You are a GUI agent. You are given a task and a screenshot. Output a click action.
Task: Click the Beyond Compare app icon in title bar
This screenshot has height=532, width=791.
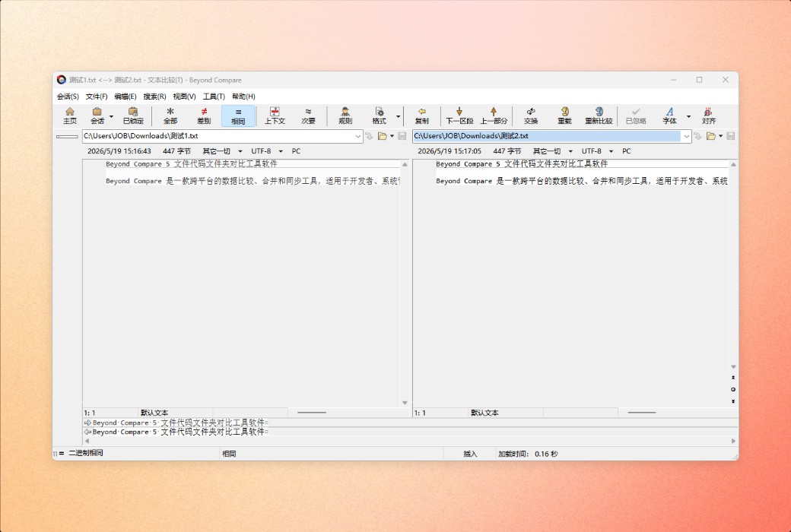pos(62,80)
